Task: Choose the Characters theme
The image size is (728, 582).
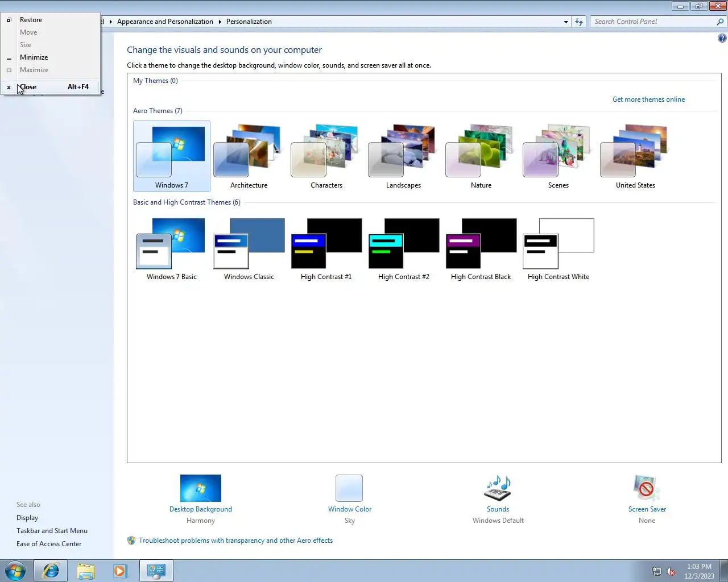Action: pos(326,156)
